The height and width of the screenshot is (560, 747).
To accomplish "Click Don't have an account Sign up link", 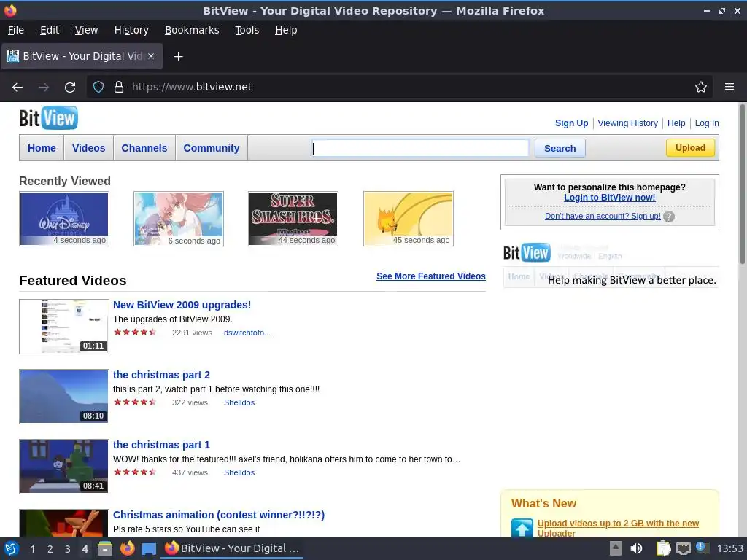I will (603, 216).
